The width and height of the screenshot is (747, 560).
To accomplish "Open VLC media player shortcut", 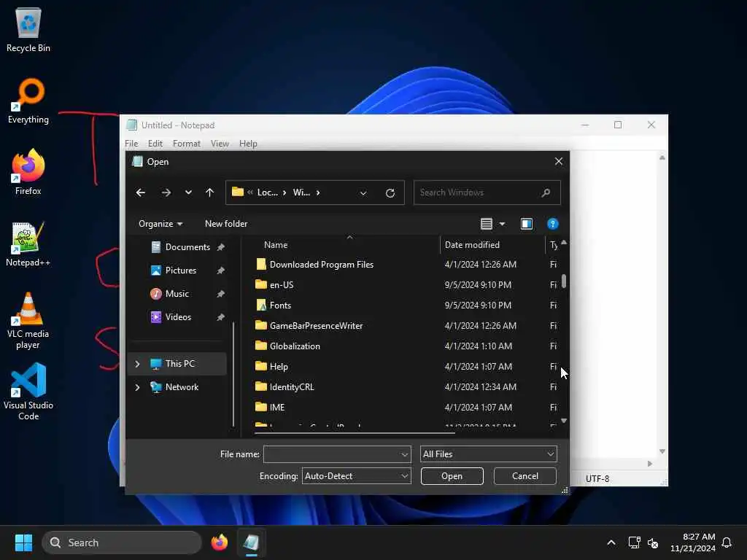I will tap(28, 321).
